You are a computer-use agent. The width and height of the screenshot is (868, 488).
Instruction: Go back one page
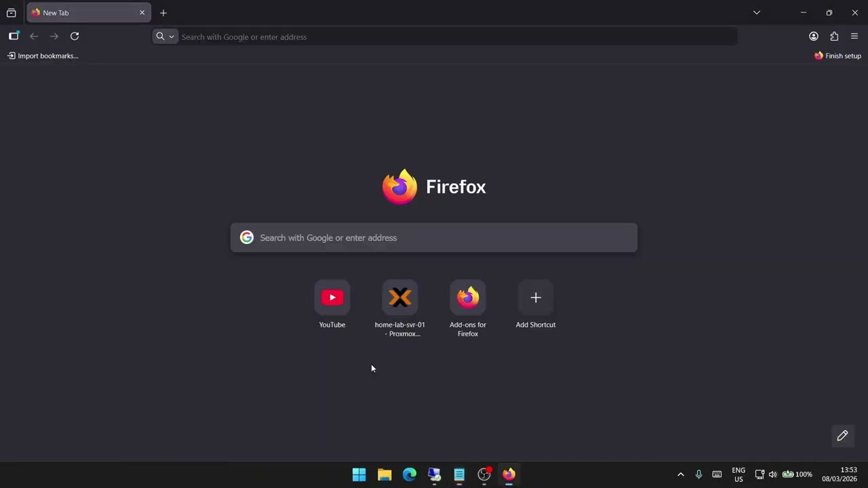pyautogui.click(x=34, y=37)
